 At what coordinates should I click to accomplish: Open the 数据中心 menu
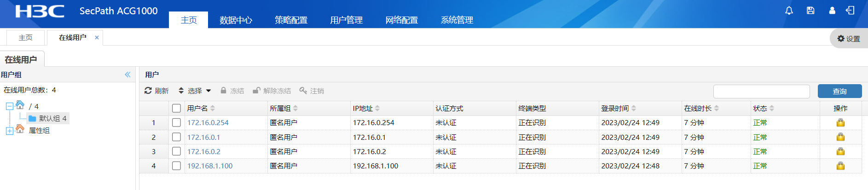pyautogui.click(x=236, y=20)
